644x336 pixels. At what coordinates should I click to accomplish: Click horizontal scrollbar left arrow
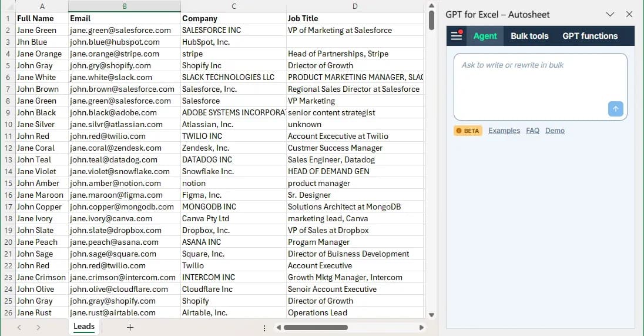pos(279,327)
